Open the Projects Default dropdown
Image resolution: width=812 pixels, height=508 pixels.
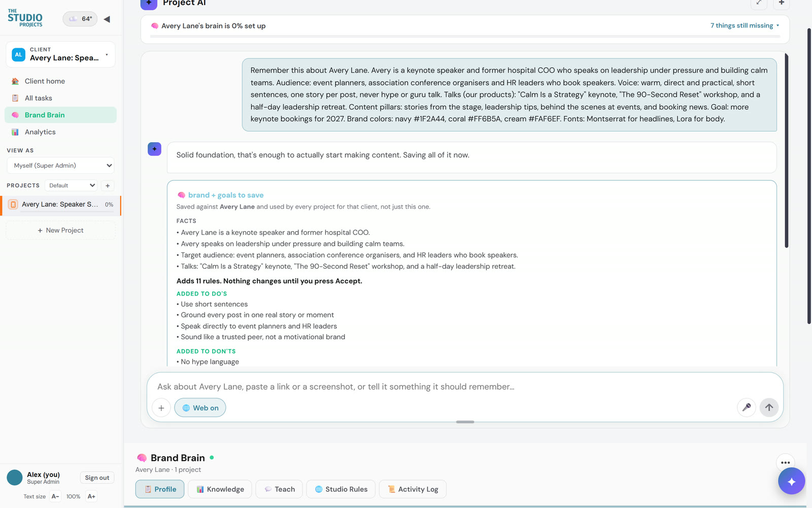pyautogui.click(x=71, y=186)
